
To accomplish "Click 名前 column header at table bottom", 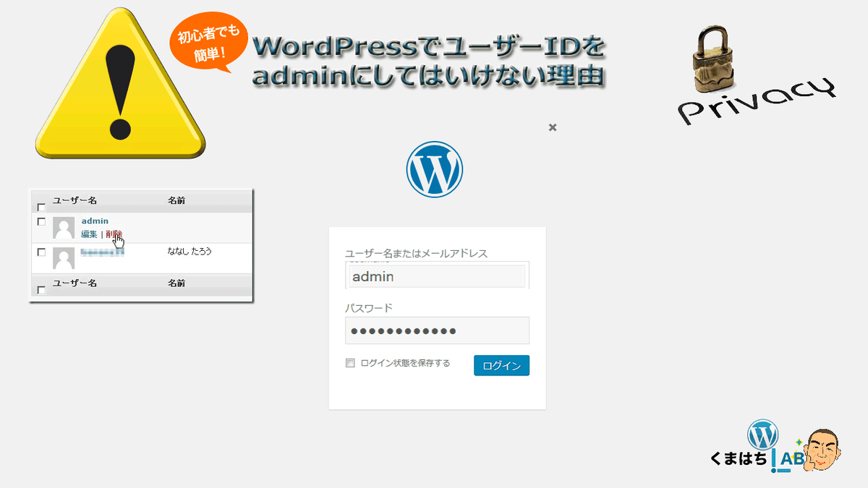I will tap(176, 283).
